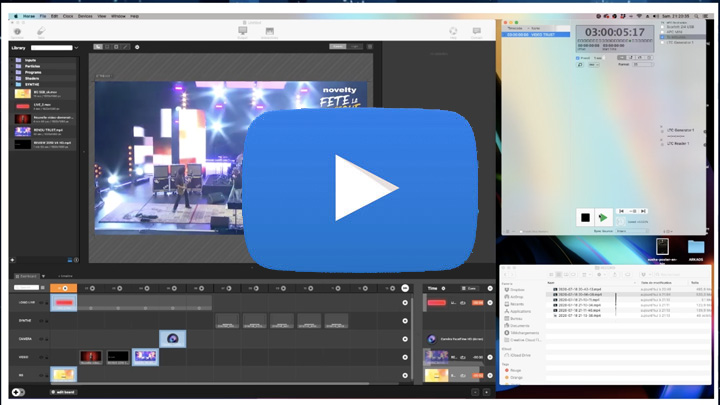
Task: Click the eraser-like tool icon in toolbar
Action: (x=41, y=31)
